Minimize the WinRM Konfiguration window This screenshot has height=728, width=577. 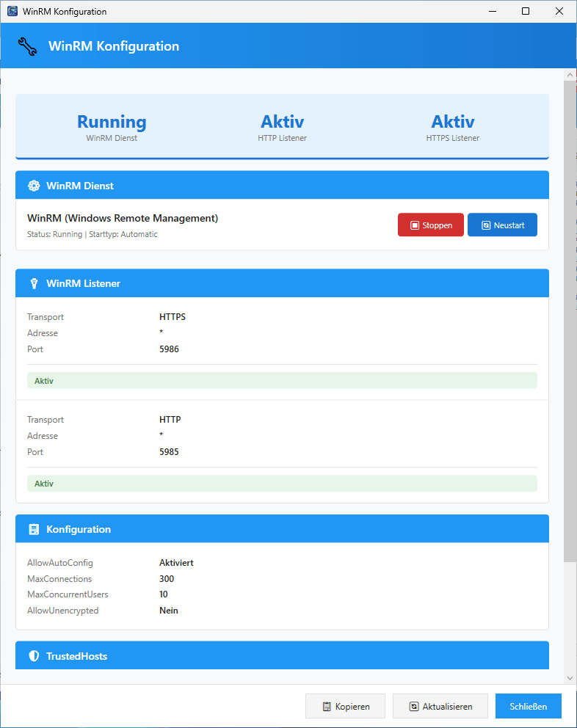click(493, 11)
